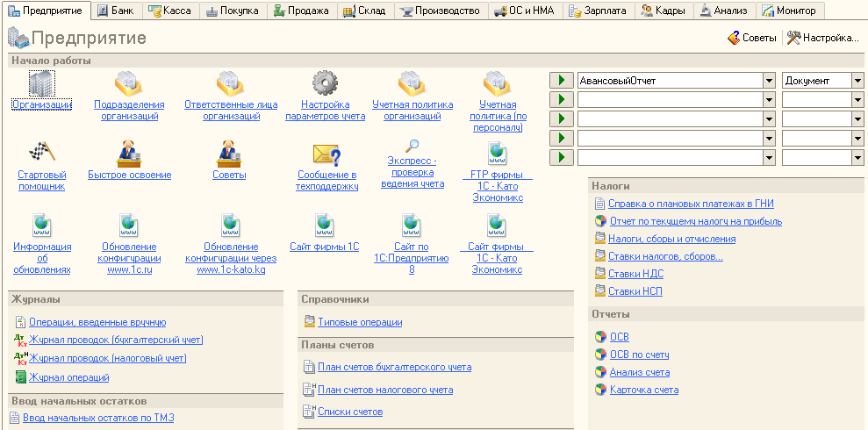This screenshot has width=868, height=430.
Task: Expand the АвансовыйОтчет dropdown list
Action: (x=769, y=81)
